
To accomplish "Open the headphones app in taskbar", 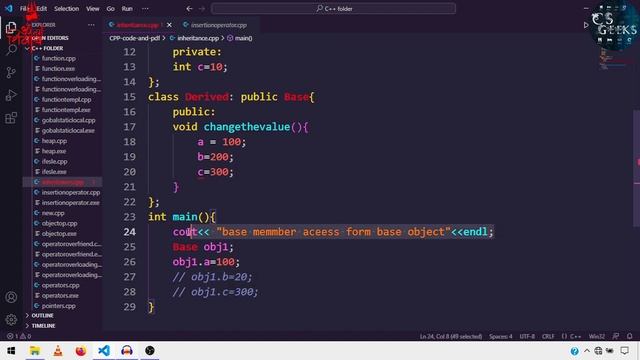I will pos(127,351).
